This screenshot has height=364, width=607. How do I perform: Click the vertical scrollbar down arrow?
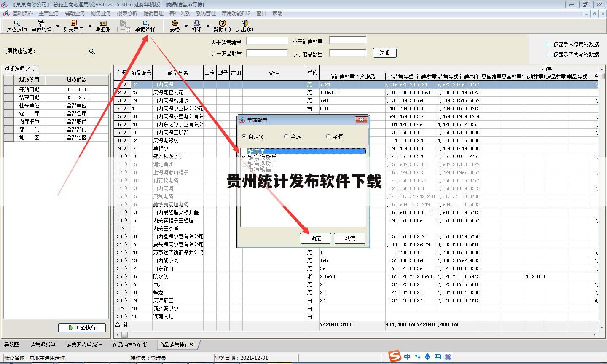602,327
